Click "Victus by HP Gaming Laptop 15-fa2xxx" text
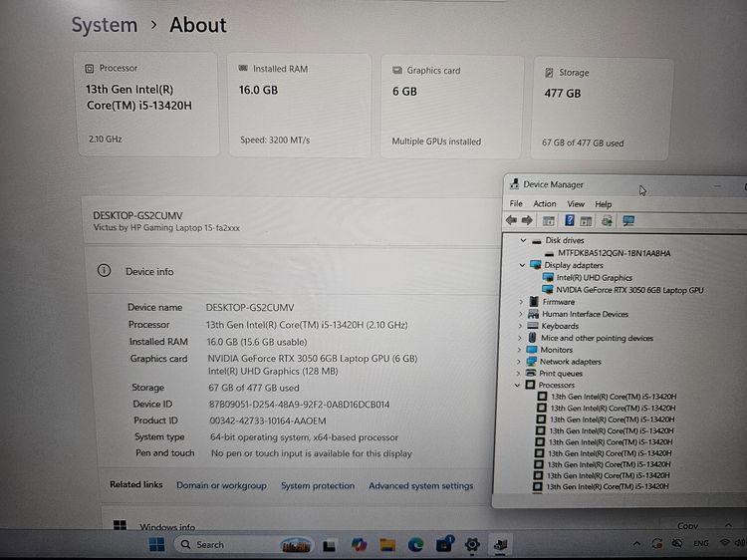 tap(166, 227)
